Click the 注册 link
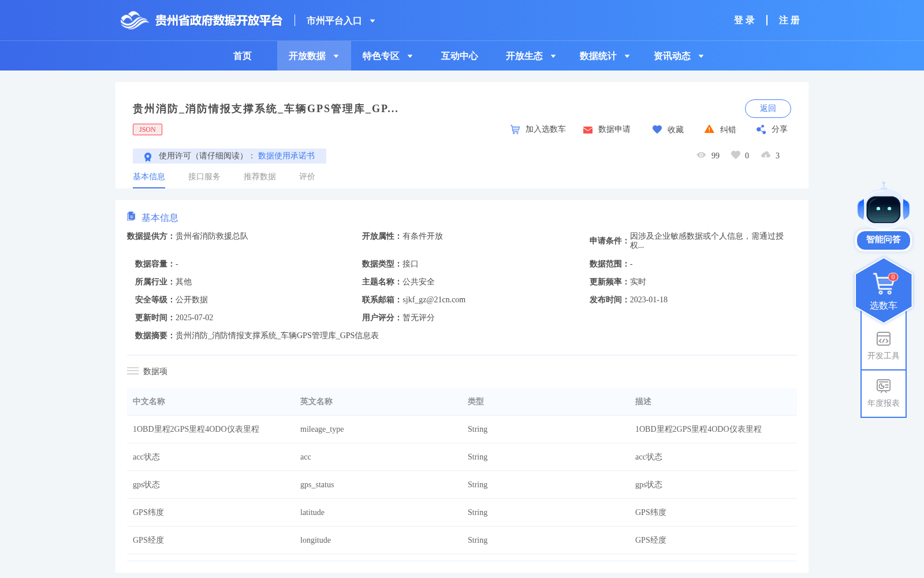Viewport: 924px width, 578px height. 789,20
